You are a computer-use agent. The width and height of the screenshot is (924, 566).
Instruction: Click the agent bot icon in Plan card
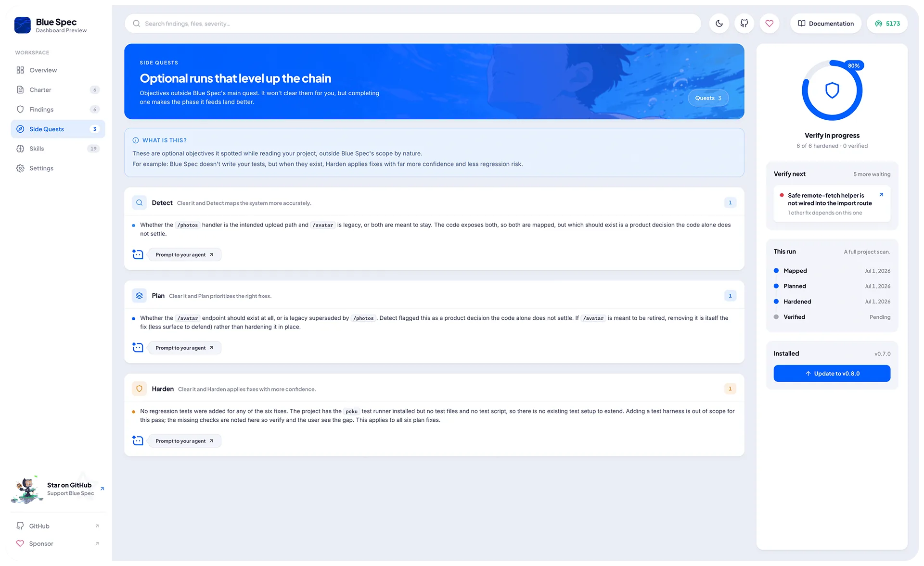tap(138, 348)
